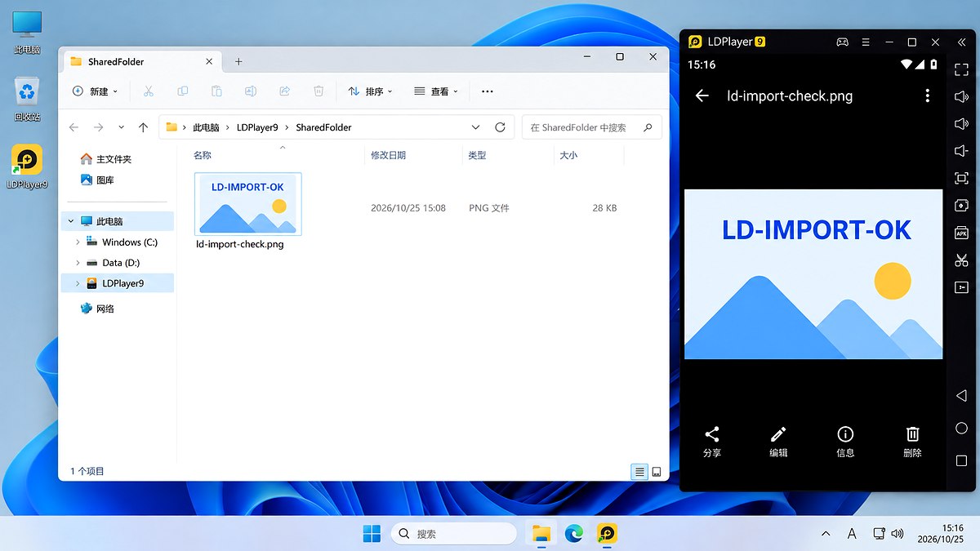980x551 pixels.
Task: Take a screenshot using LDPlayer sidebar icon
Action: coord(961,179)
